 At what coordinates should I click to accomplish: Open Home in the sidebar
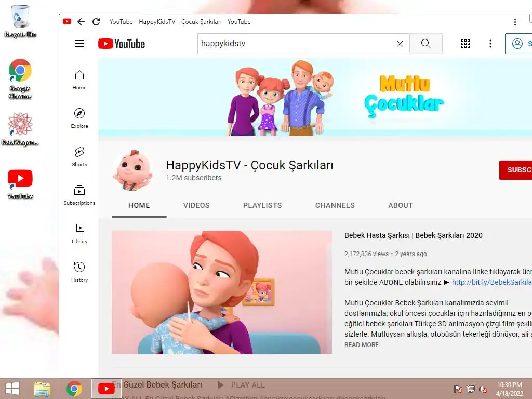pos(79,79)
